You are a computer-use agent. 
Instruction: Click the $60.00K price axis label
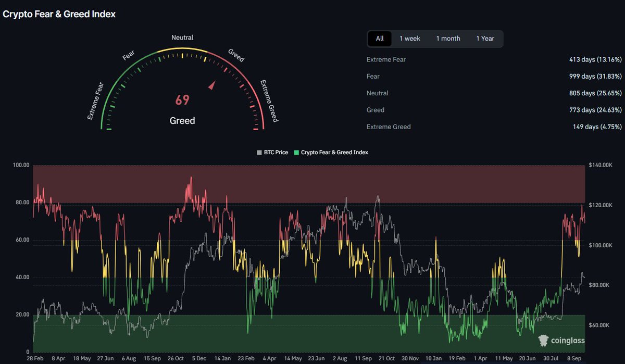click(x=599, y=325)
